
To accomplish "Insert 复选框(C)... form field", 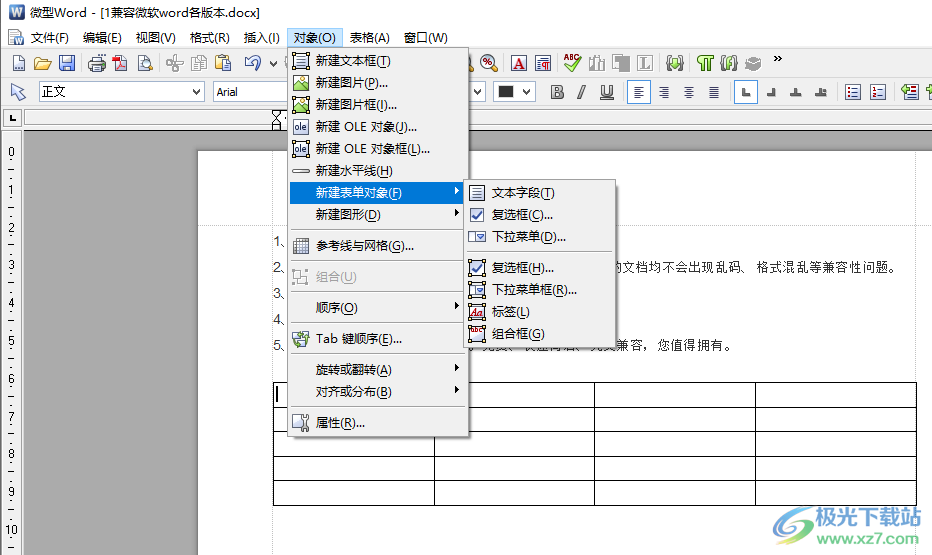I will (539, 215).
